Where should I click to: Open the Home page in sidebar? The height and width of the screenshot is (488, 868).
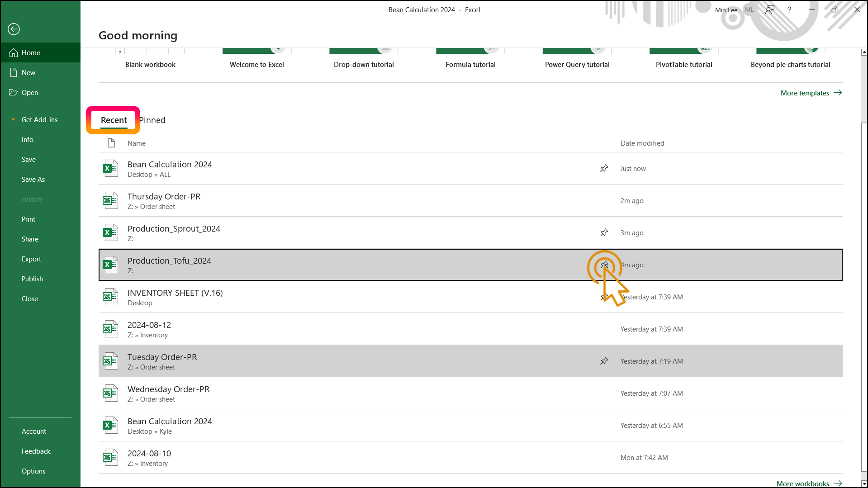40,52
